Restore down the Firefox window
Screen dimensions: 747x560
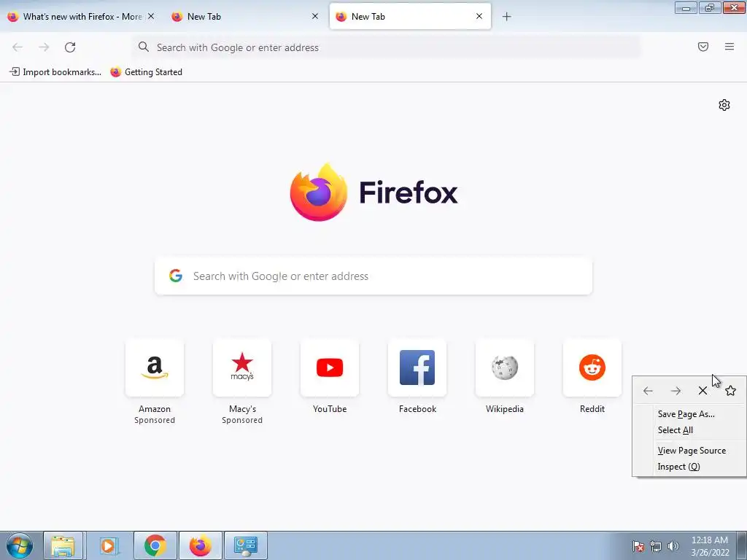point(710,7)
